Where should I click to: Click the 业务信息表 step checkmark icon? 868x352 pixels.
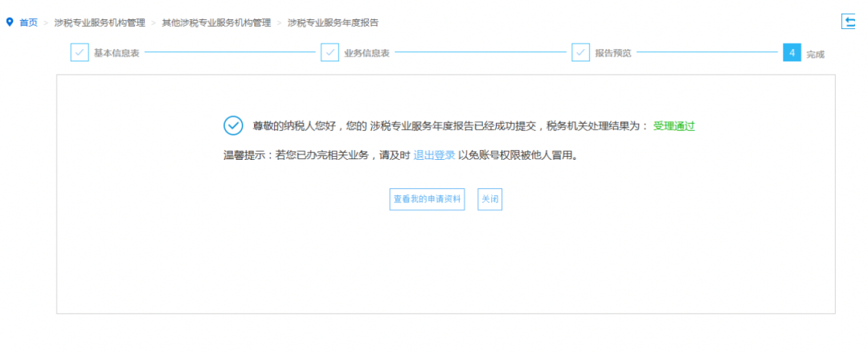click(330, 53)
